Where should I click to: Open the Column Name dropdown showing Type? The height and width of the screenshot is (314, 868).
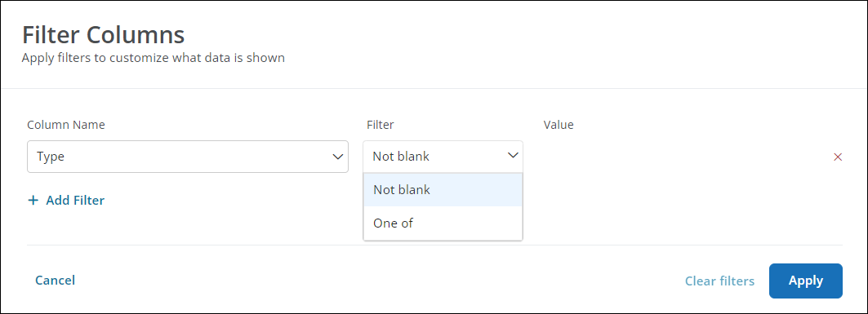pyautogui.click(x=188, y=157)
